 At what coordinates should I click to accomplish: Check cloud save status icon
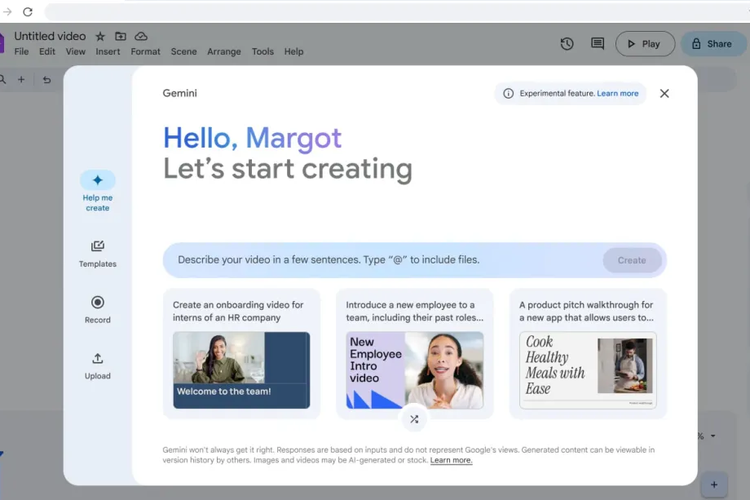pyautogui.click(x=141, y=36)
